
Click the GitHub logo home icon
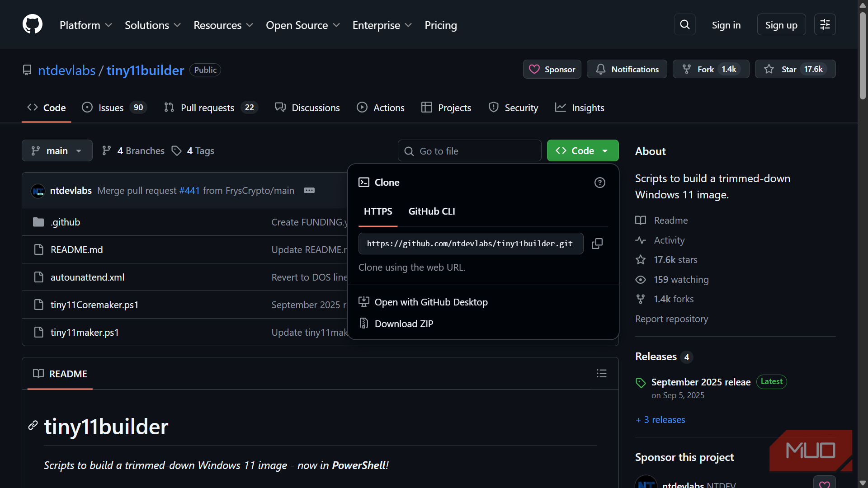[x=33, y=24]
